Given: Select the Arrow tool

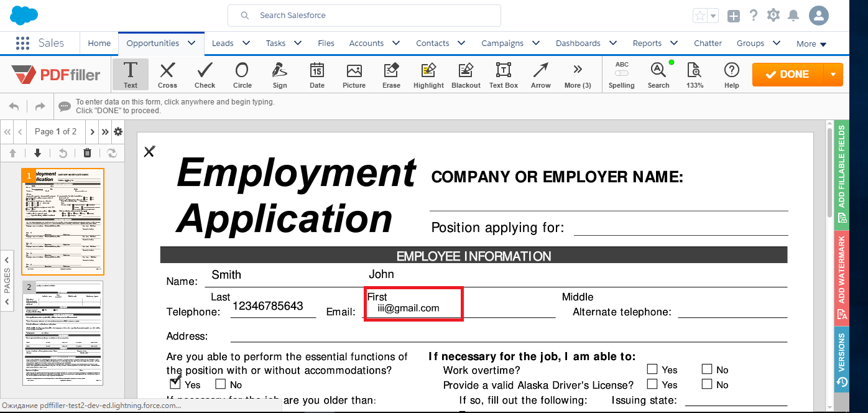Looking at the screenshot, I should 540,75.
